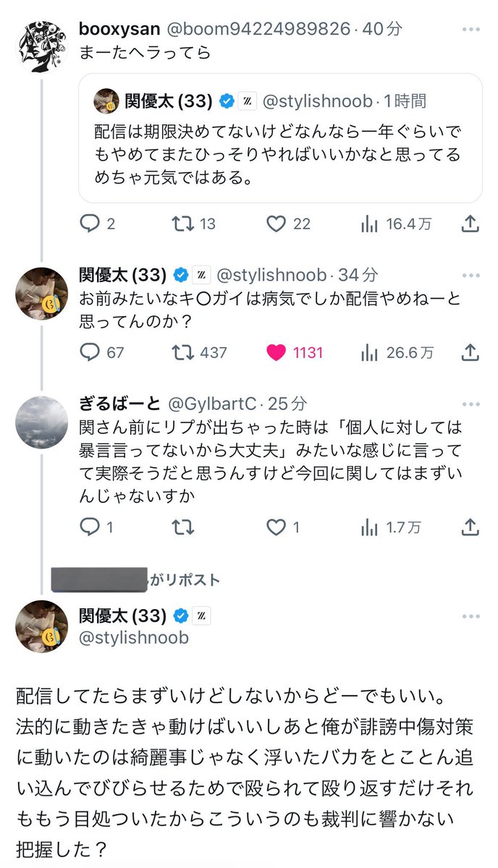
Task: Visit @GylbartC profile handle
Action: click(x=229, y=403)
